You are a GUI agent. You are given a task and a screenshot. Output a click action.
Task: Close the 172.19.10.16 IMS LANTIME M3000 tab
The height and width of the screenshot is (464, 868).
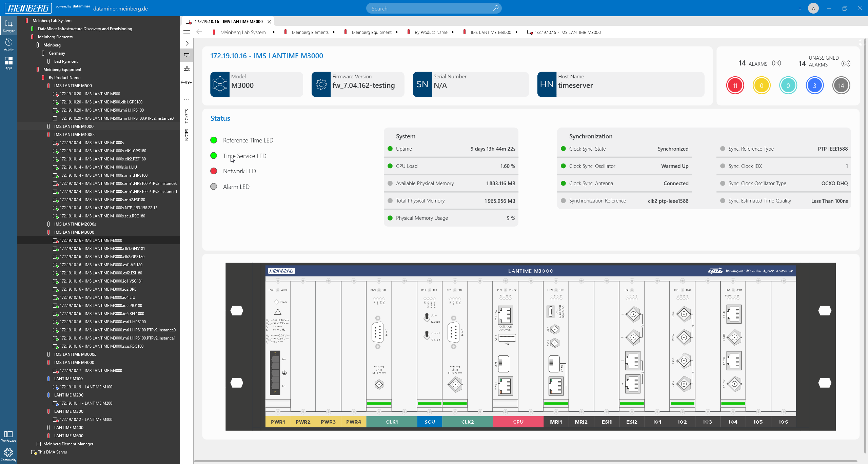270,22
